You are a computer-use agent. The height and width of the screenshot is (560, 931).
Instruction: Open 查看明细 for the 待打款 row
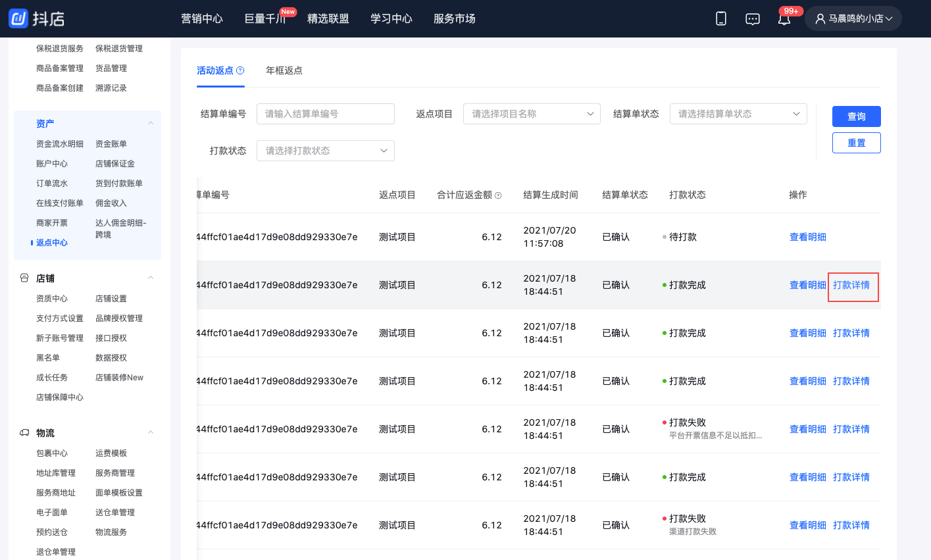tap(808, 237)
